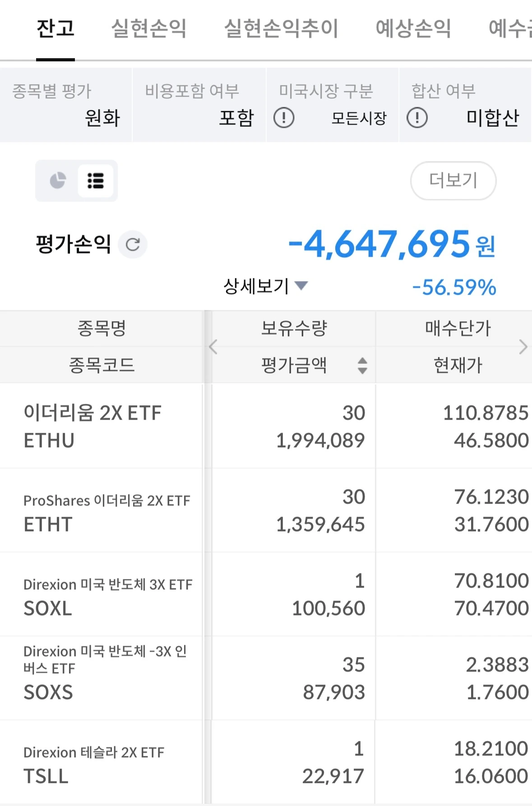Select the 보유수량 column header
532x806 pixels.
point(294,328)
